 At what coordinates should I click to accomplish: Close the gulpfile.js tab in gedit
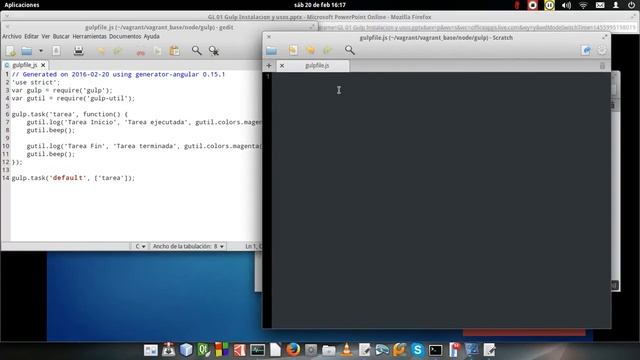[43, 65]
